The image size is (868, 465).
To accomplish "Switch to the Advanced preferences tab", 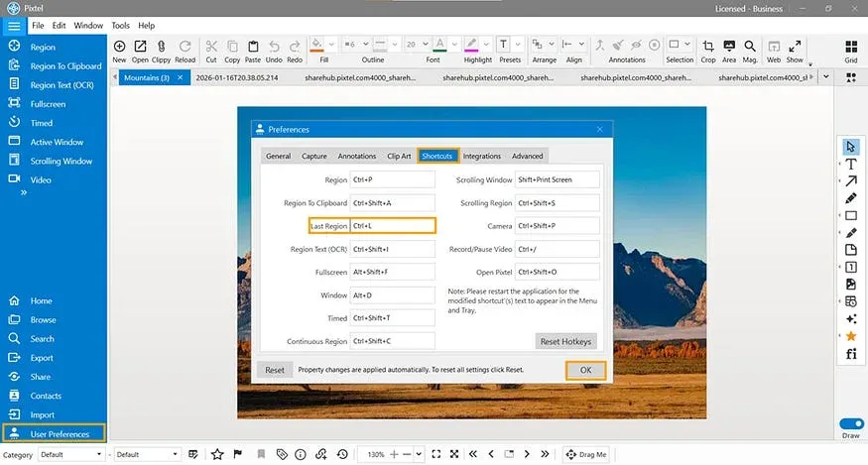I will click(x=527, y=156).
